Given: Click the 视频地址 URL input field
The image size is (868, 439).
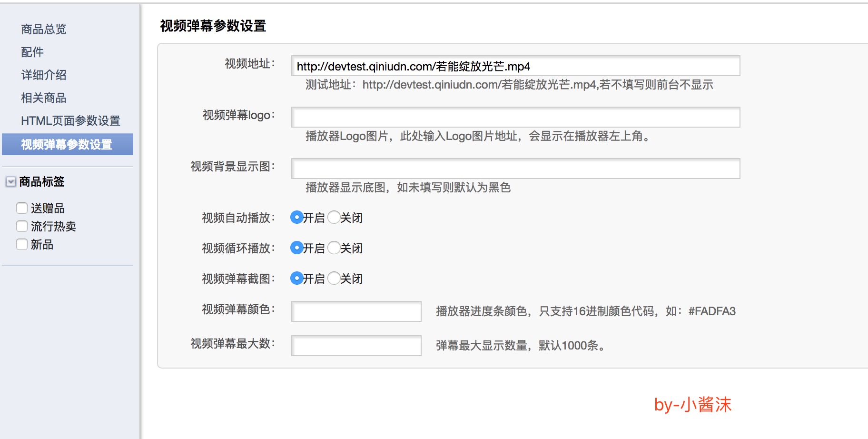Looking at the screenshot, I should tap(515, 66).
